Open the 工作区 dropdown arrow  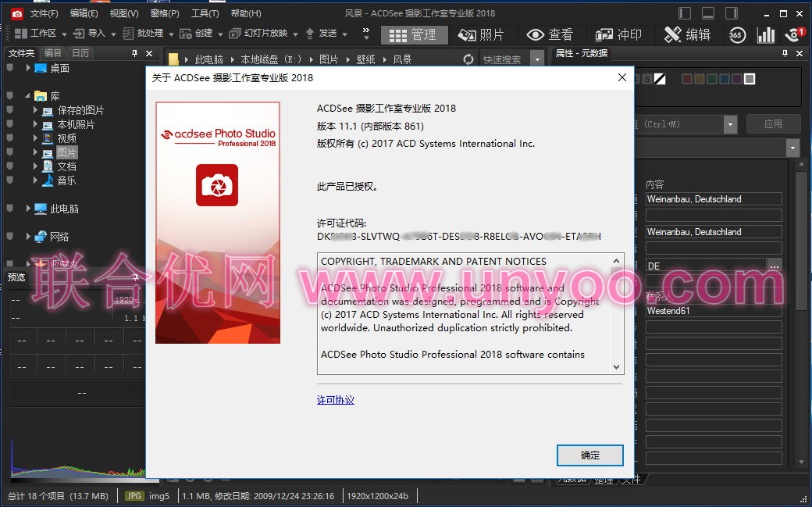[x=64, y=34]
